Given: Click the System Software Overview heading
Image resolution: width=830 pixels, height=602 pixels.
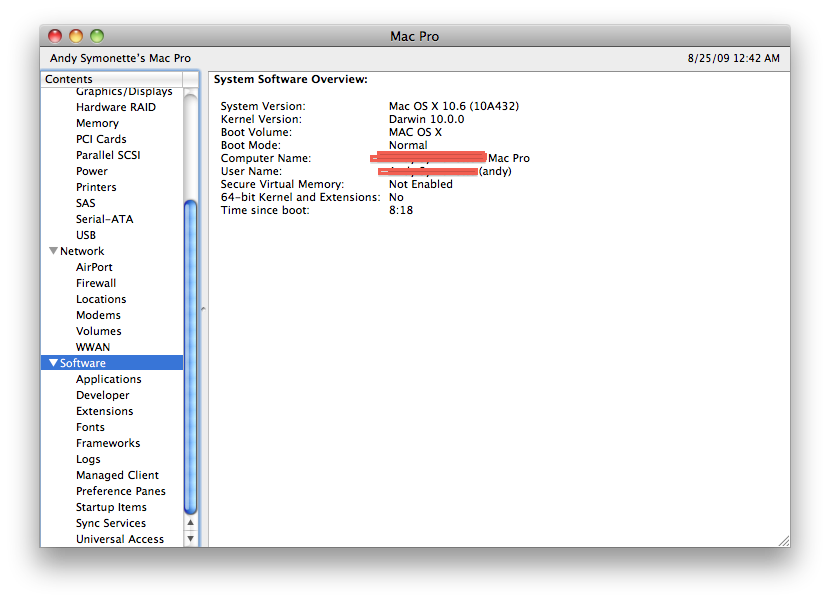Looking at the screenshot, I should (x=291, y=79).
